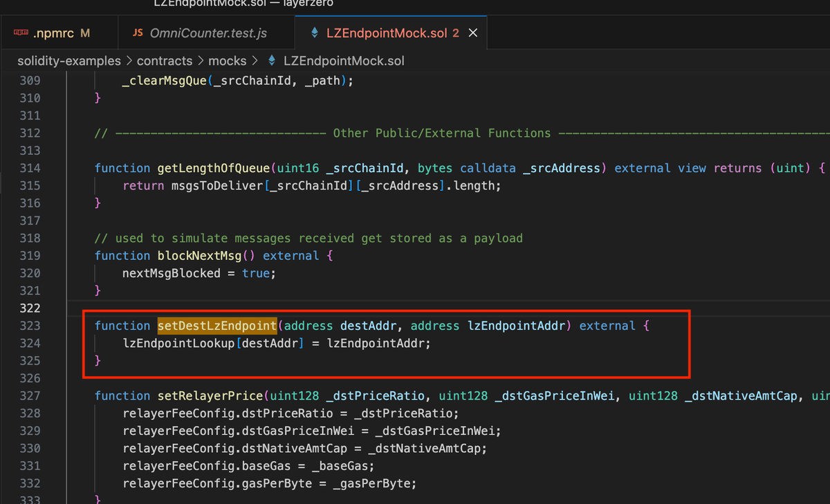Click the problems count 2 on LZEndpointMock tab
This screenshot has width=830, height=504.
click(456, 32)
